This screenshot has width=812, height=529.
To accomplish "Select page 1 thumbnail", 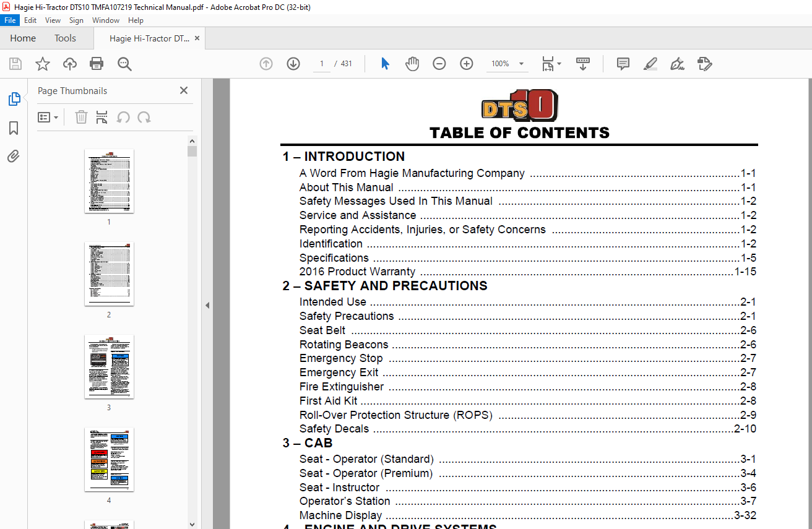I will point(109,181).
